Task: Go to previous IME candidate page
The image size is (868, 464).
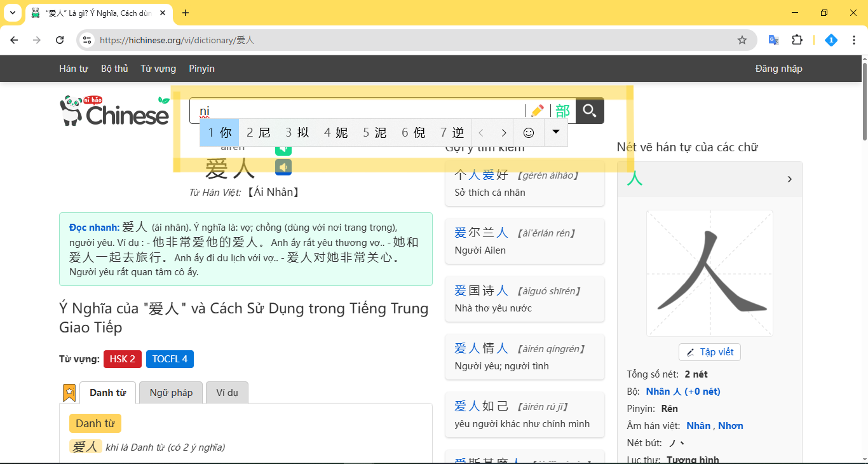Action: 481,133
